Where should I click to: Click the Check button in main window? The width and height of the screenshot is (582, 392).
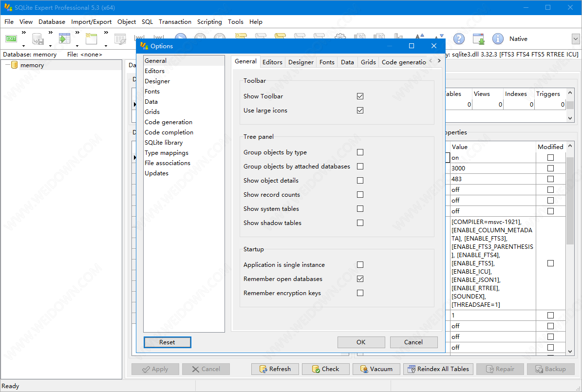[x=325, y=369]
